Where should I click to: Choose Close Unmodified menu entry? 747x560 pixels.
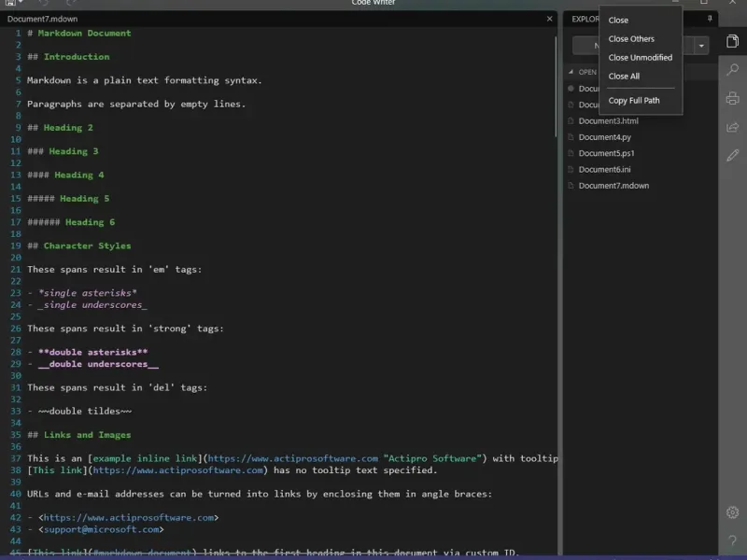640,58
